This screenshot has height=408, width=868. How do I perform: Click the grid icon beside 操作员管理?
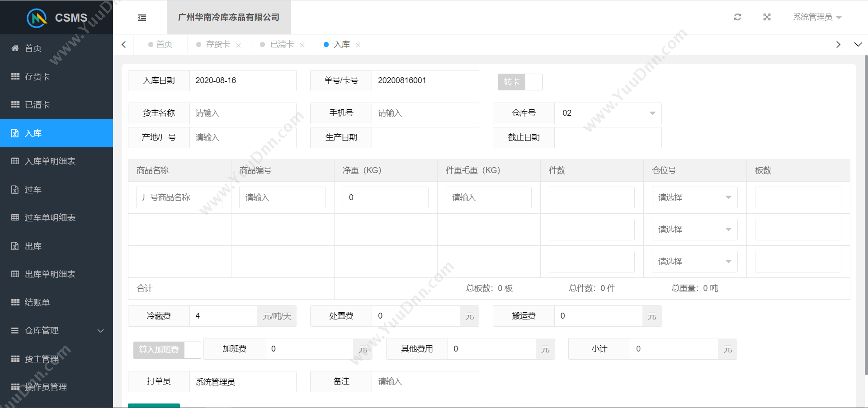[15, 387]
